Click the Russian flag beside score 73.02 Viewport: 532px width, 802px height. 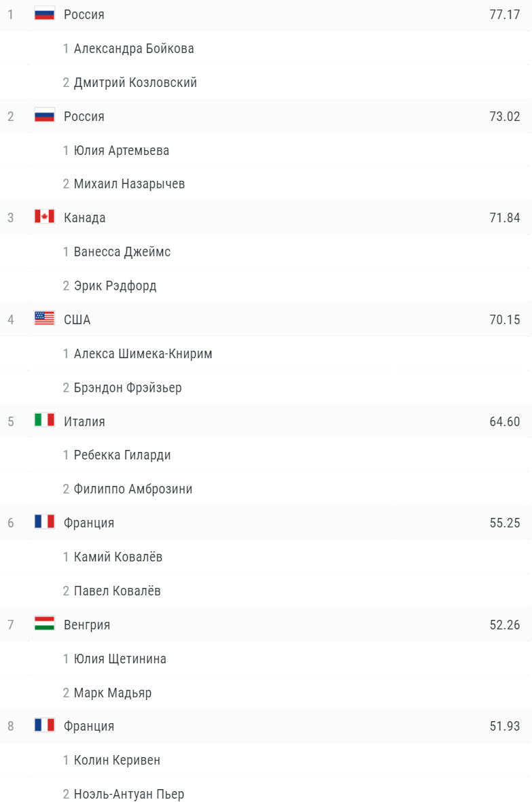click(x=44, y=116)
